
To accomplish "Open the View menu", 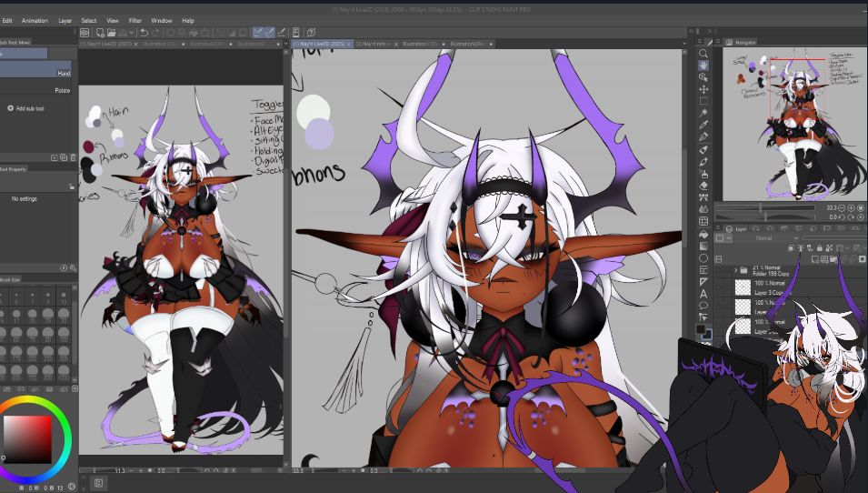I will (113, 21).
